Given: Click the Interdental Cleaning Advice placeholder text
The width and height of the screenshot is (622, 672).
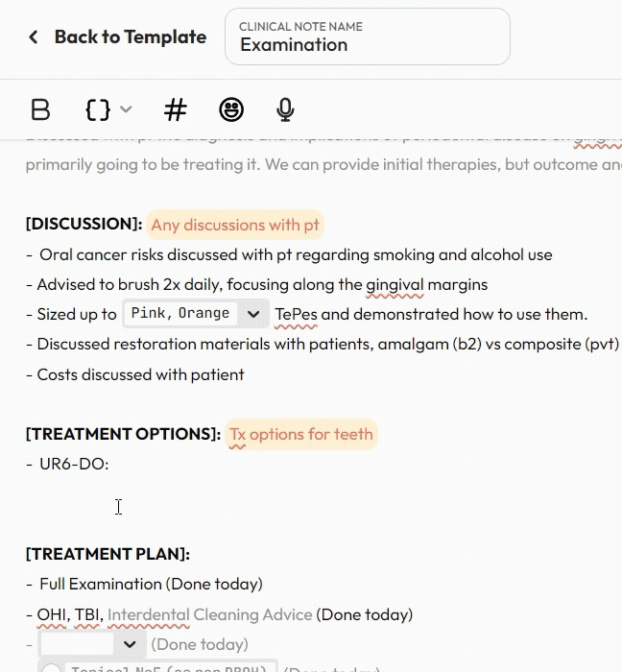Looking at the screenshot, I should (x=209, y=614).
